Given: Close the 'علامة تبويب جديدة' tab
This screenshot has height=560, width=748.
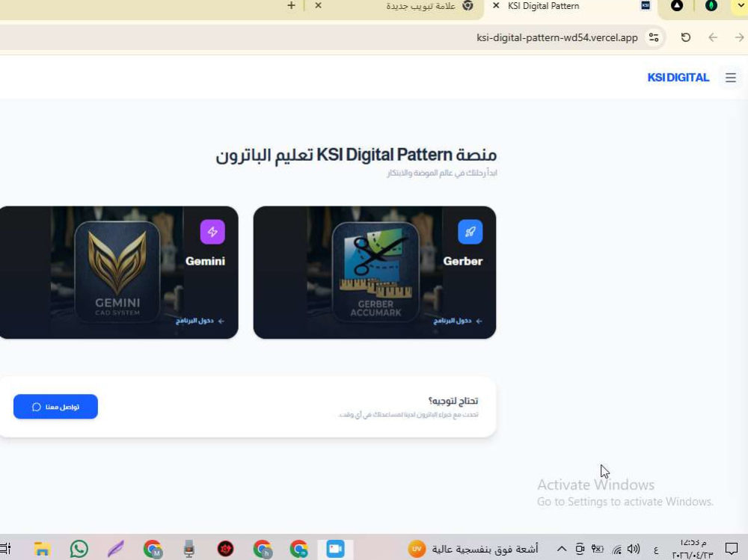Looking at the screenshot, I should 318,6.
